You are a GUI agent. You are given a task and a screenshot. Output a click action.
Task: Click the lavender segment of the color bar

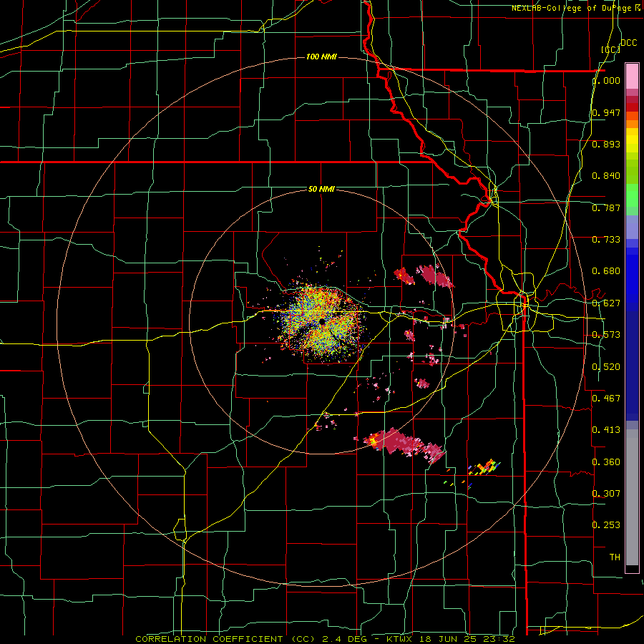point(632,228)
